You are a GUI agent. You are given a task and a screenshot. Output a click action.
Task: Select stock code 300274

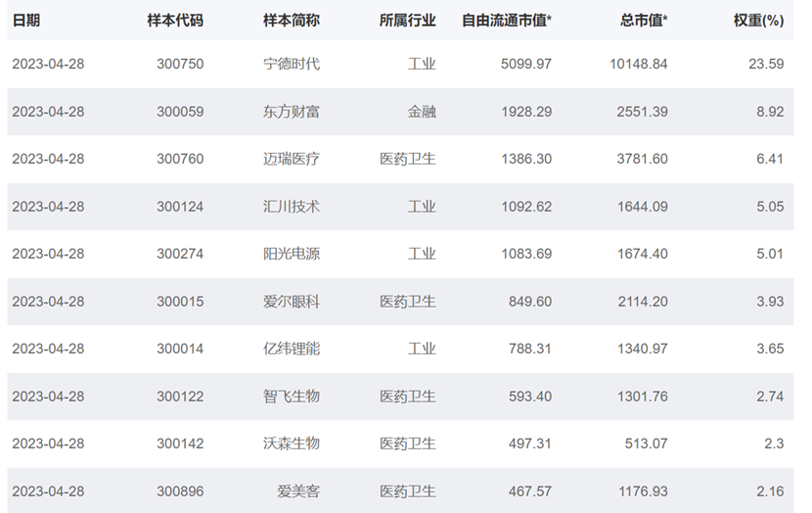(180, 254)
